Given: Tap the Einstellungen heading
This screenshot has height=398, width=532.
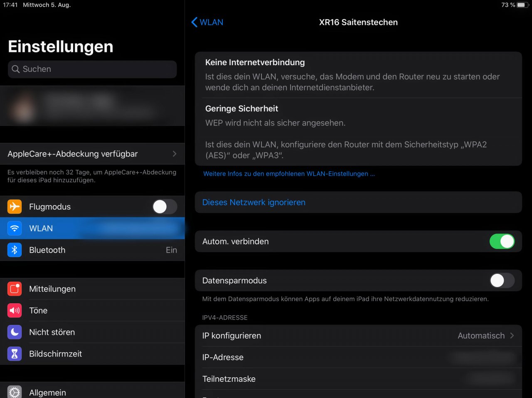Looking at the screenshot, I should 61,47.
